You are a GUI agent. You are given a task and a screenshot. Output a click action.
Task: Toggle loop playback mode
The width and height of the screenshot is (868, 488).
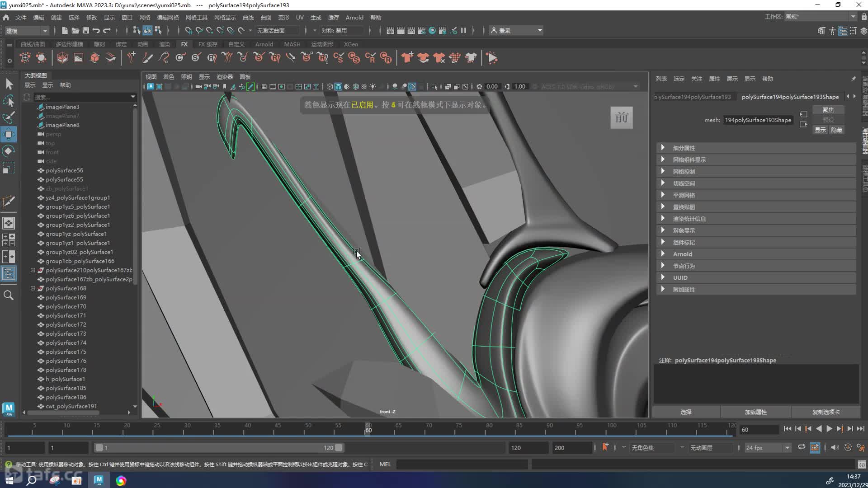click(802, 447)
